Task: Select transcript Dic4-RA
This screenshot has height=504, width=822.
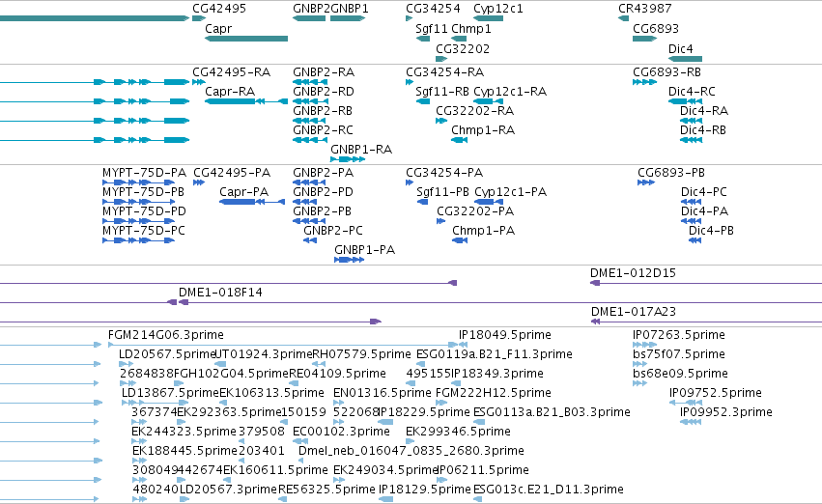Action: click(704, 111)
